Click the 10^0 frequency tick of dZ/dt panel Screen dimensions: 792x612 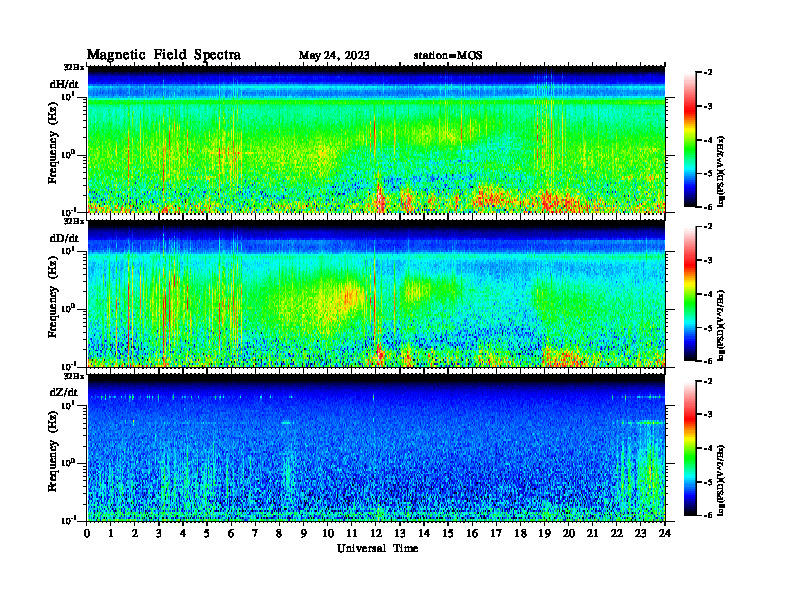pos(68,463)
